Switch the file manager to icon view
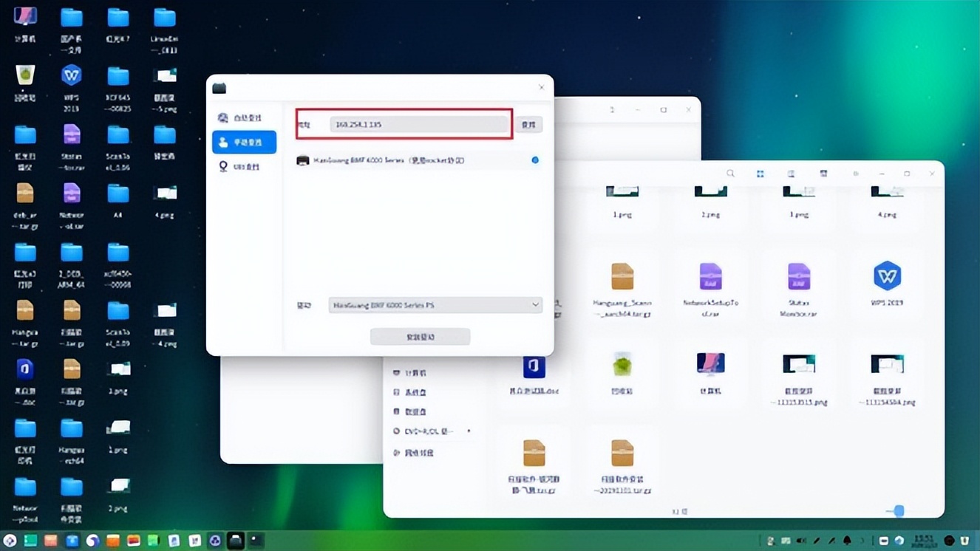This screenshot has height=551, width=980. click(x=760, y=173)
